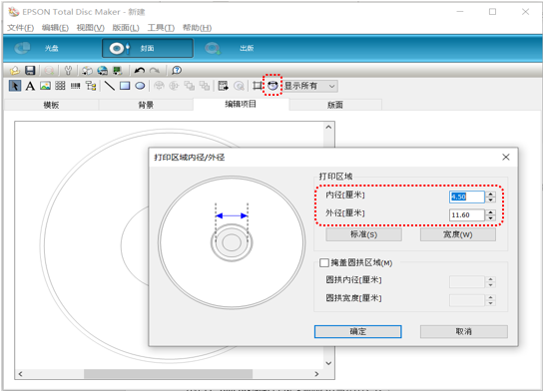544x392 pixels.
Task: Click the green monitor icon in toolbar
Action: [118, 71]
